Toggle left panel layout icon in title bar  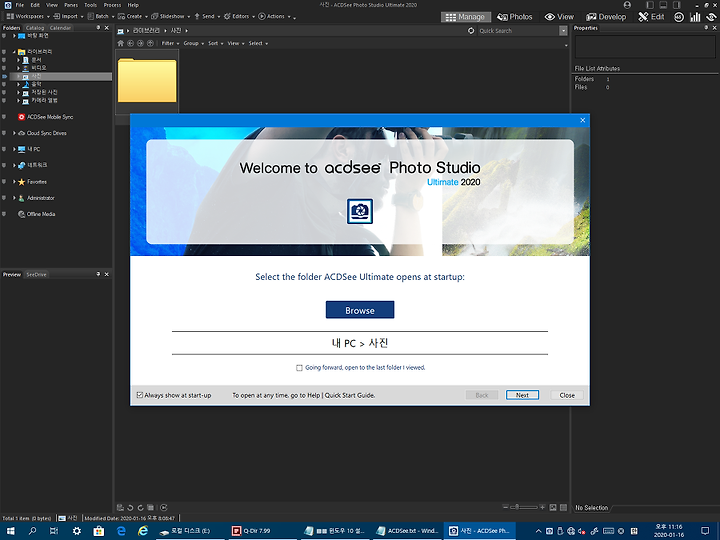pos(650,5)
